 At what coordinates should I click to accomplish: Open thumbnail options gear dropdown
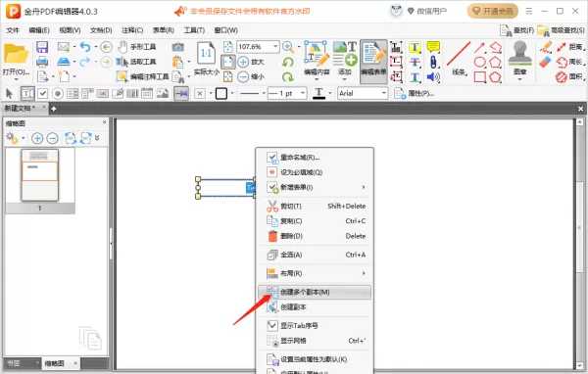tap(15, 138)
